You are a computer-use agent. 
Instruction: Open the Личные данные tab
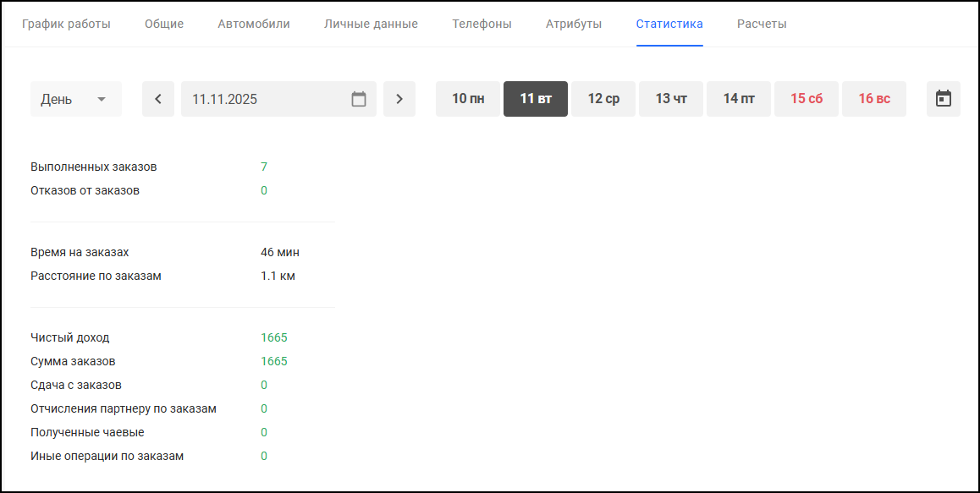[371, 24]
